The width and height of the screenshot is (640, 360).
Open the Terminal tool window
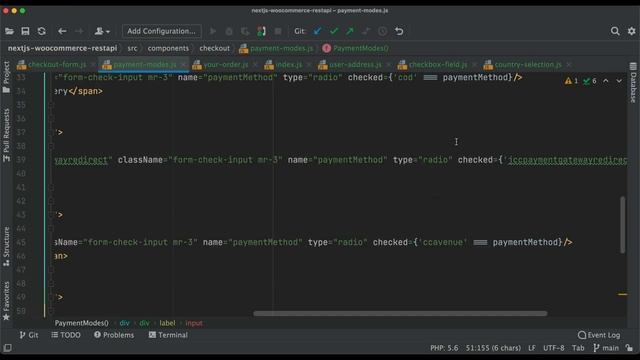[x=168, y=335]
